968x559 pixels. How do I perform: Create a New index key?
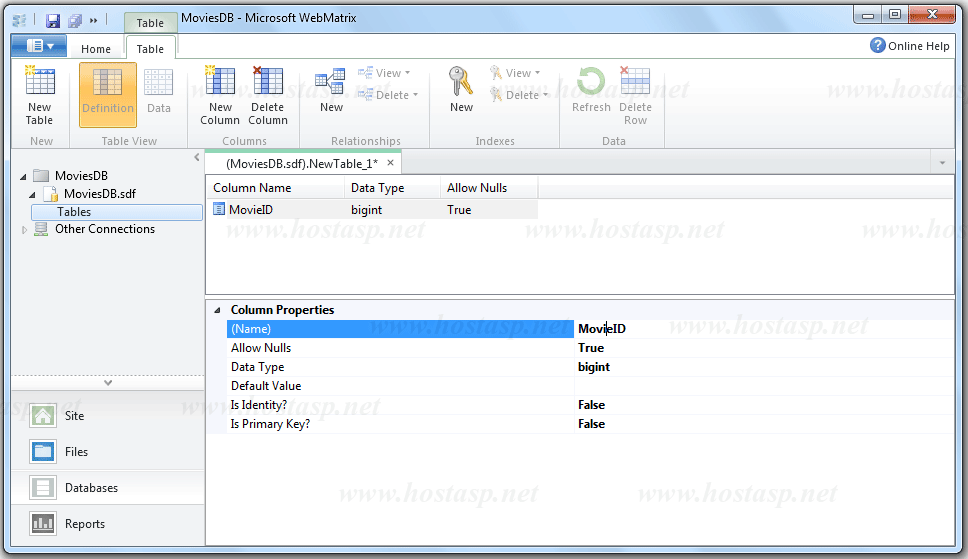coord(461,91)
